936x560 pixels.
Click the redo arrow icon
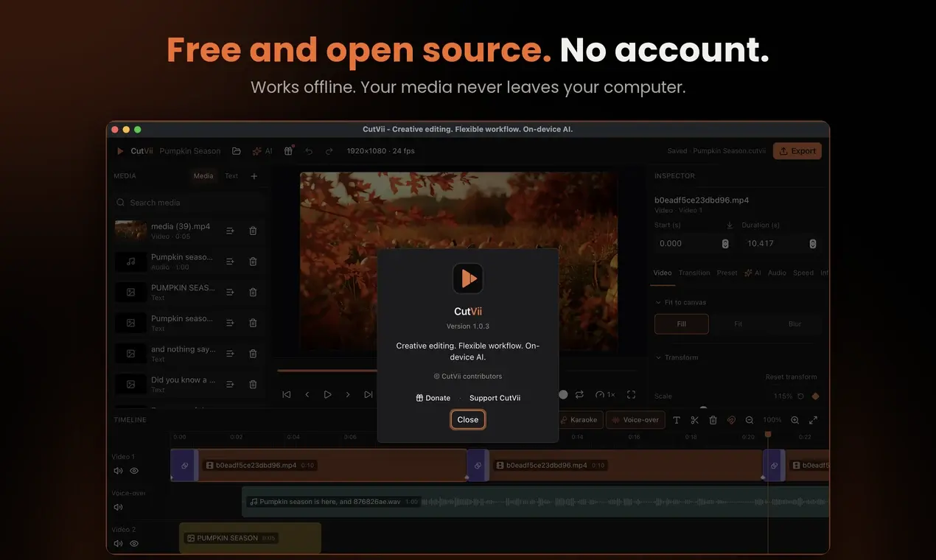pos(329,151)
